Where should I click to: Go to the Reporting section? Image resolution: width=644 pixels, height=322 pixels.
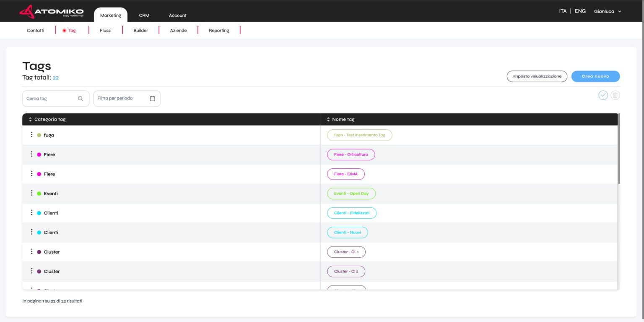pyautogui.click(x=219, y=31)
